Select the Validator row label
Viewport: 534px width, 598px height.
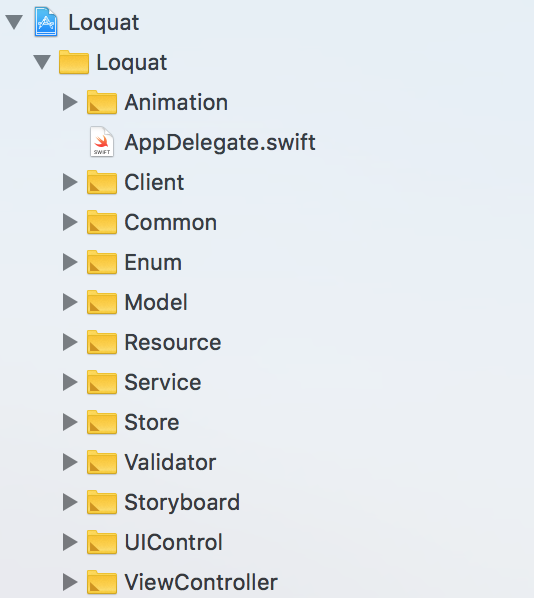pyautogui.click(x=170, y=462)
